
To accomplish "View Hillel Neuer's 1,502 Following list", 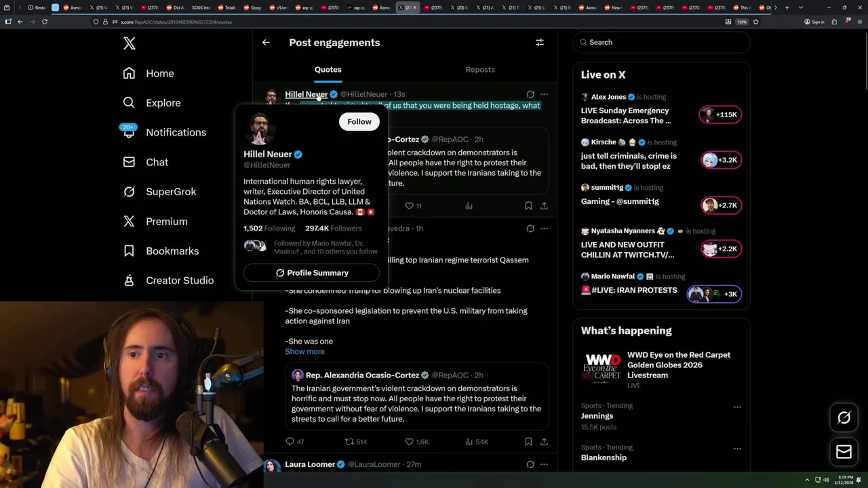I will 269,228.
